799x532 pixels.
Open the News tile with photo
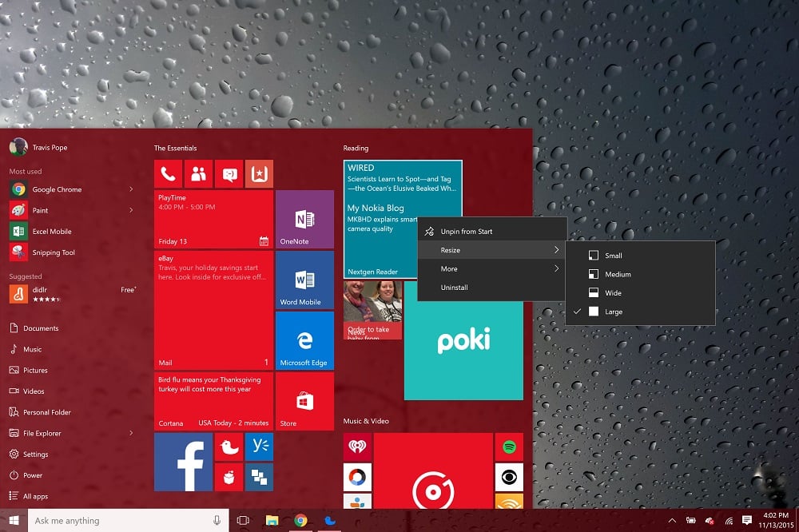coord(372,310)
